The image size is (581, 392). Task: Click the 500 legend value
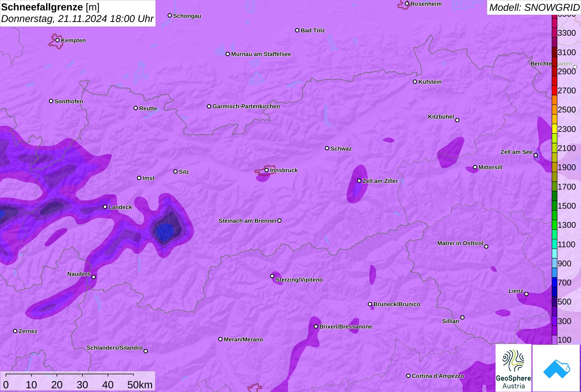564,302
